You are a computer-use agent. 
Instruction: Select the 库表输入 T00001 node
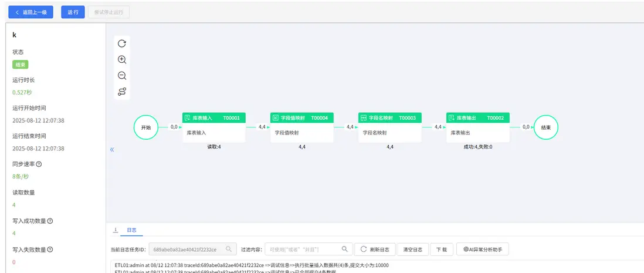click(214, 127)
